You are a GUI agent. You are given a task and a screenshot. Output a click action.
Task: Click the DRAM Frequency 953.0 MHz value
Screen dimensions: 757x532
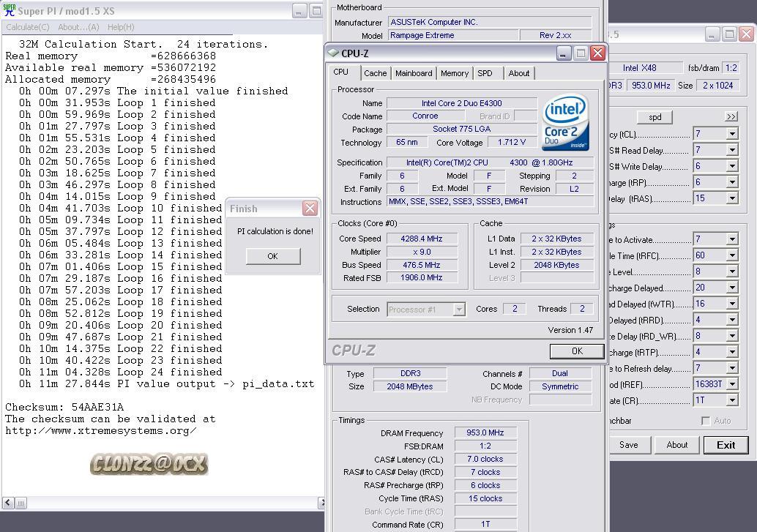(485, 432)
